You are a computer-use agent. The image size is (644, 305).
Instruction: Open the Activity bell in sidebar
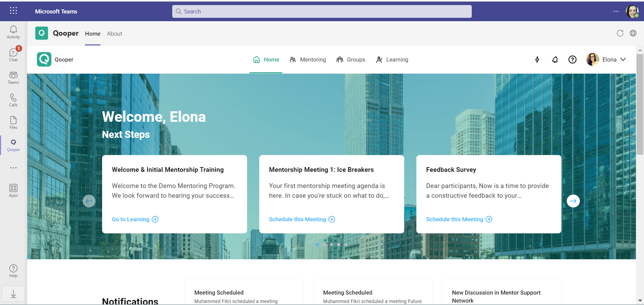click(13, 32)
